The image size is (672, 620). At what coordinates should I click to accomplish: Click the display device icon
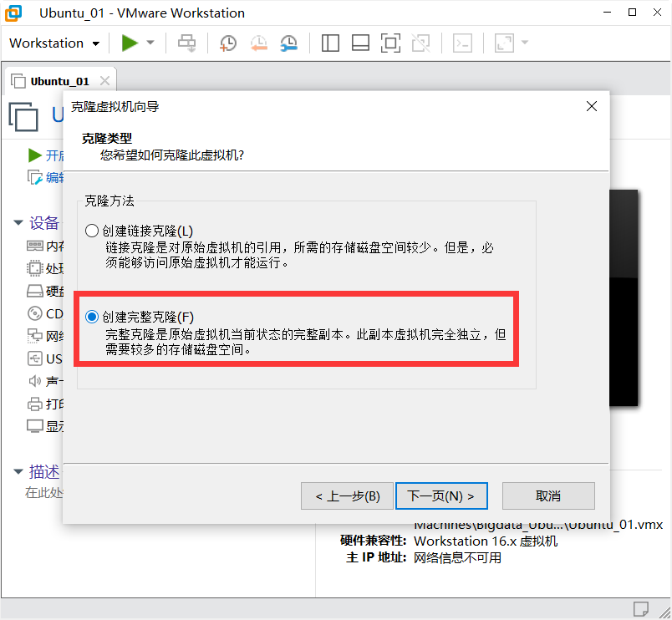click(35, 426)
